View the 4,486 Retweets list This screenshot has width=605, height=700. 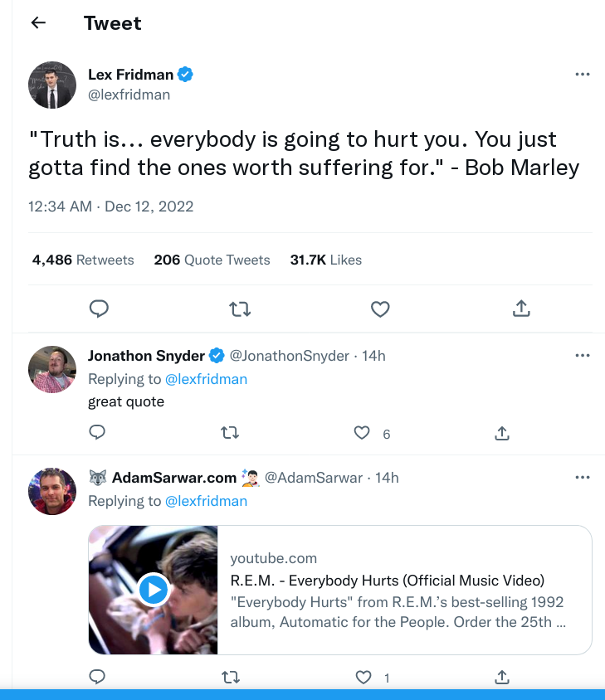click(x=83, y=260)
